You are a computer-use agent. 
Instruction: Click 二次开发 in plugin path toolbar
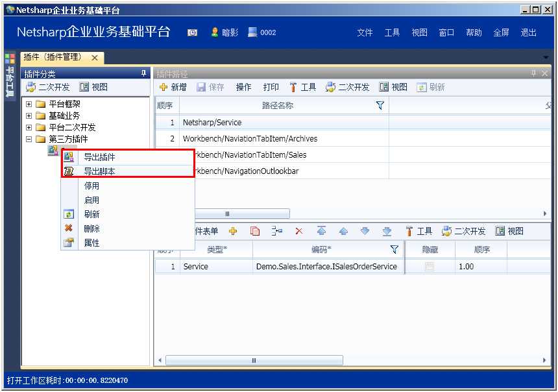[x=347, y=87]
